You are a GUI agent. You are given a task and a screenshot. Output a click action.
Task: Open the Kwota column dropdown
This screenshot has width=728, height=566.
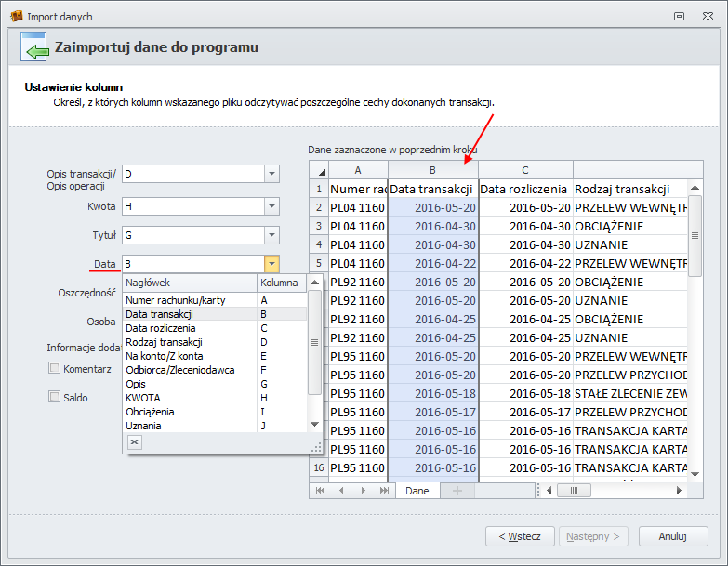point(271,206)
